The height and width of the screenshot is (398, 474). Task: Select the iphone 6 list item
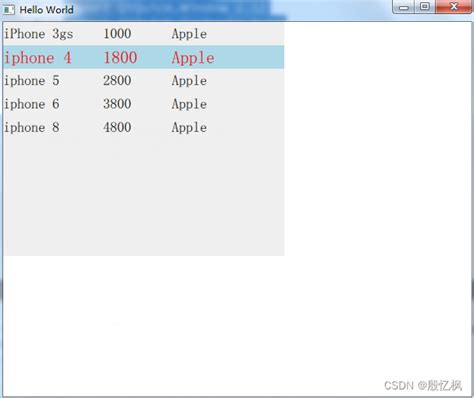pyautogui.click(x=144, y=104)
